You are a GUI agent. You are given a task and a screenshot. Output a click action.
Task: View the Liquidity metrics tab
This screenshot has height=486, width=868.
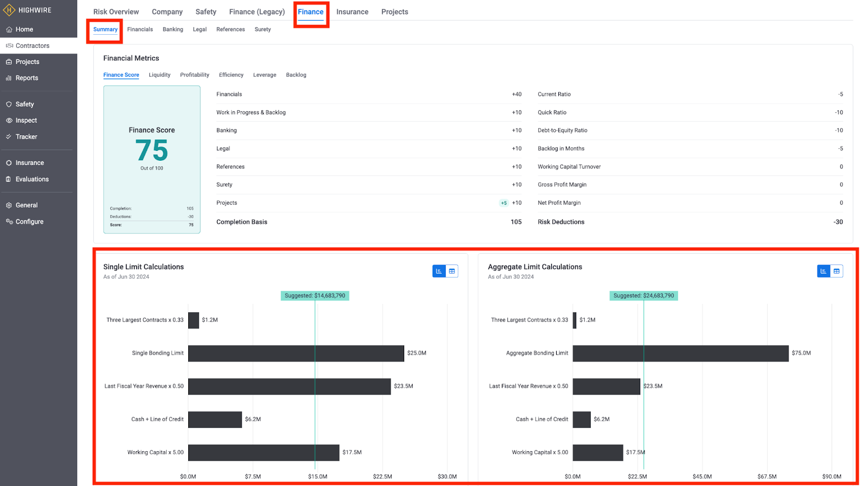159,75
